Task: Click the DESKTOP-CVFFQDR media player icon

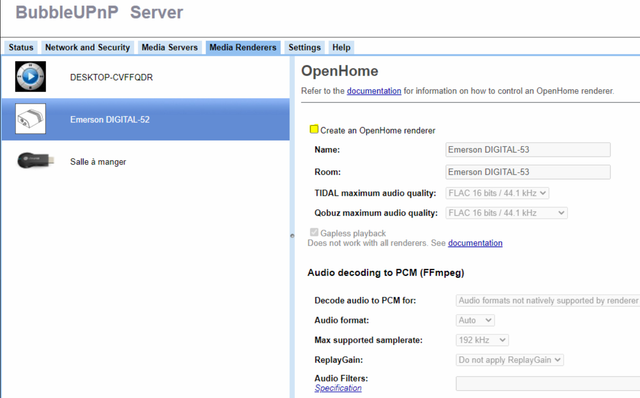Action: pos(31,76)
